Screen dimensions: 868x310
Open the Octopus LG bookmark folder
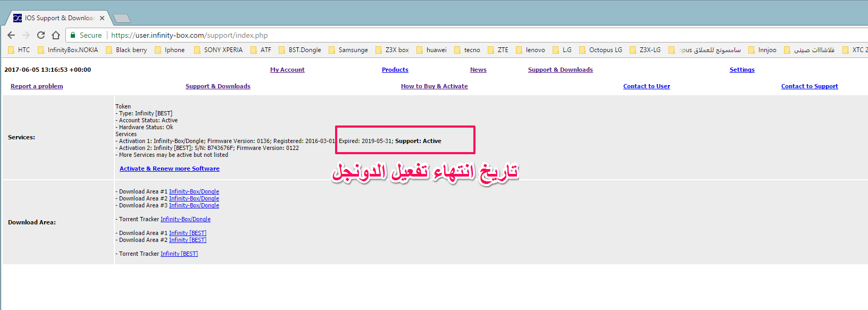pyautogui.click(x=600, y=50)
